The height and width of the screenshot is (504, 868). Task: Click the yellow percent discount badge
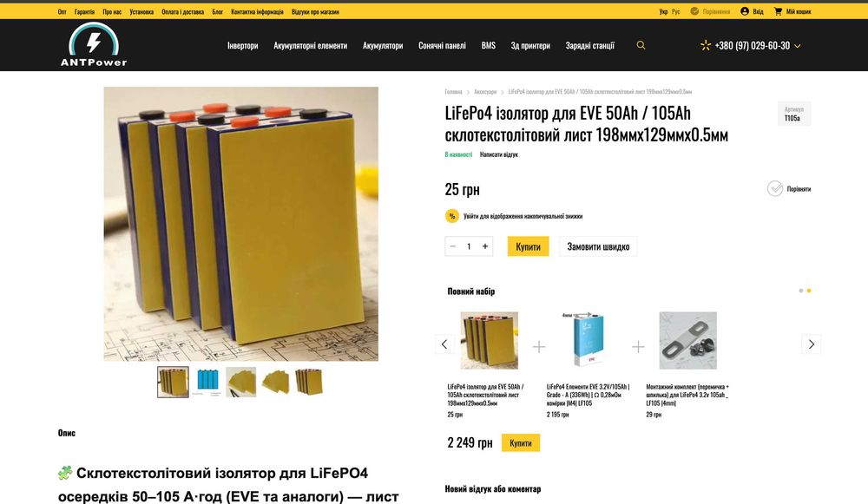click(451, 216)
